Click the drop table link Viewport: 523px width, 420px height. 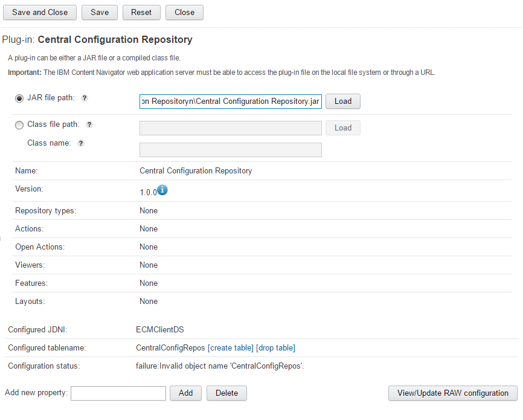pos(275,348)
